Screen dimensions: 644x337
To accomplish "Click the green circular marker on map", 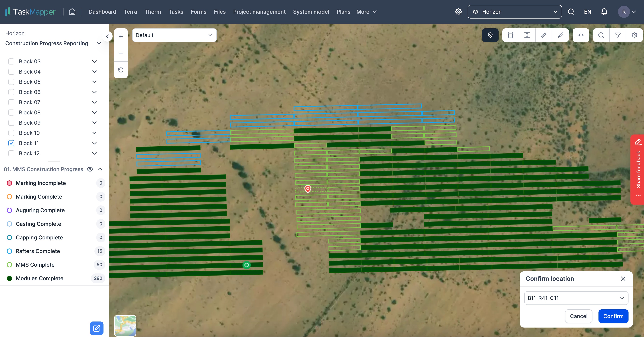I will (x=246, y=265).
